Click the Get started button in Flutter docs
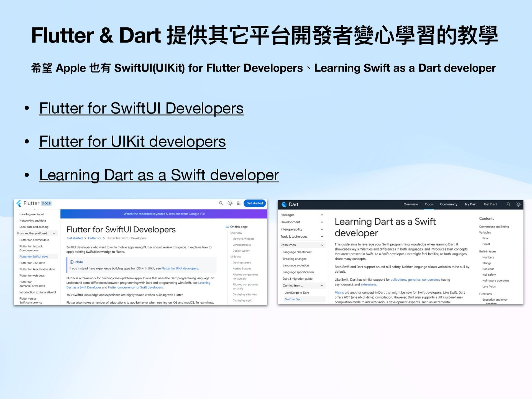Image resolution: width=532 pixels, height=399 pixels. pyautogui.click(x=255, y=203)
